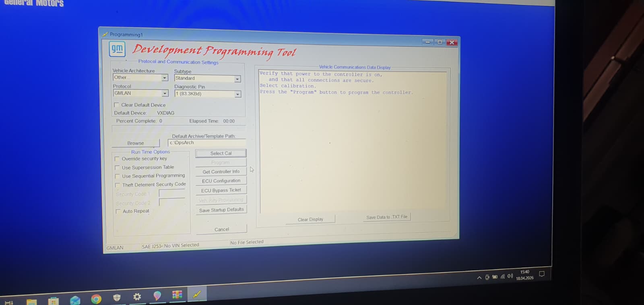The width and height of the screenshot is (644, 305).
Task: Expand the Vehicle Architecture dropdown
Action: coord(165,78)
